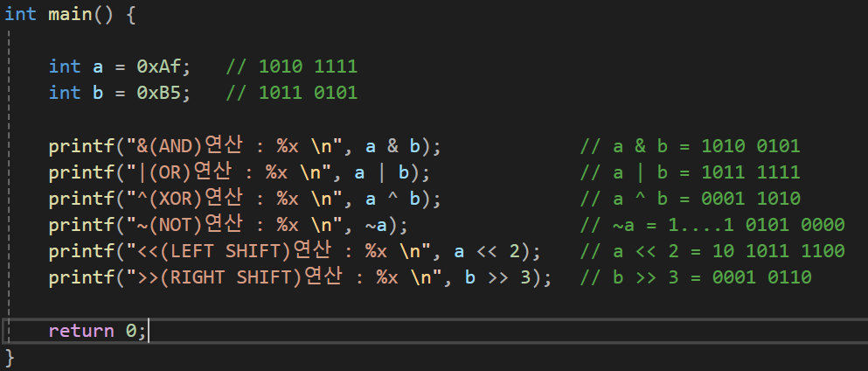
Task: Click the 'a << 2' argument in the printf call
Action: coord(487,251)
